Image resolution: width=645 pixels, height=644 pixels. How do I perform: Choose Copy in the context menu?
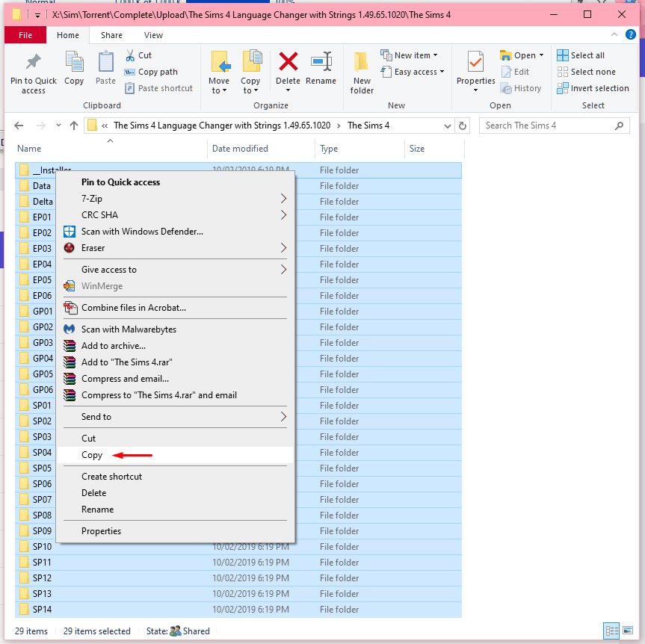click(175, 455)
